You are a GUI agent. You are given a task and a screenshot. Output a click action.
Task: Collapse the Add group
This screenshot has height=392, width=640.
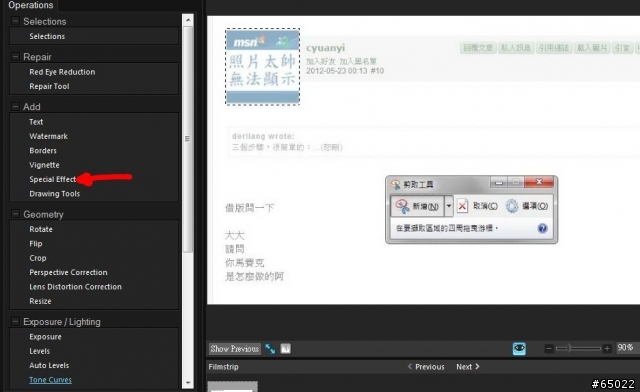15,107
